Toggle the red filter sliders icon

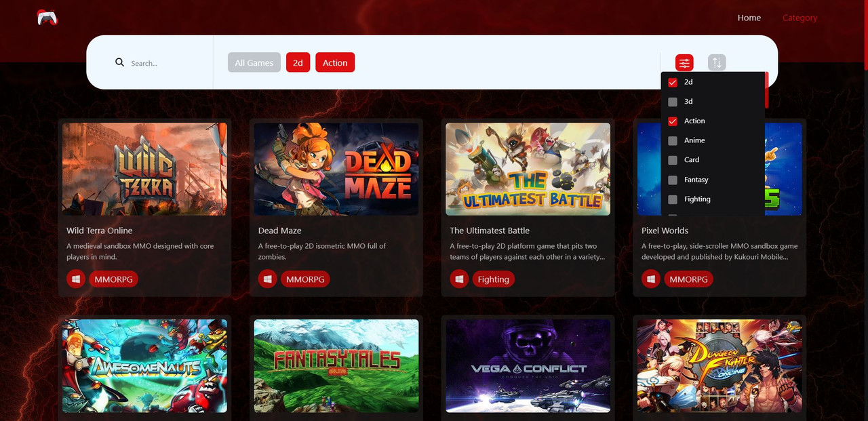point(684,63)
